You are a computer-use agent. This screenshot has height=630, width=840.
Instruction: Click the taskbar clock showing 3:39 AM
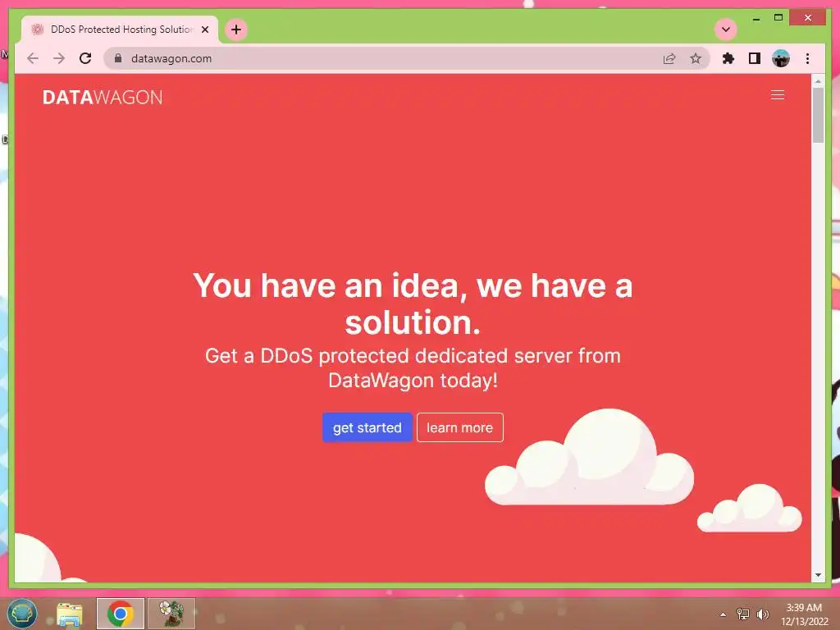click(x=804, y=614)
